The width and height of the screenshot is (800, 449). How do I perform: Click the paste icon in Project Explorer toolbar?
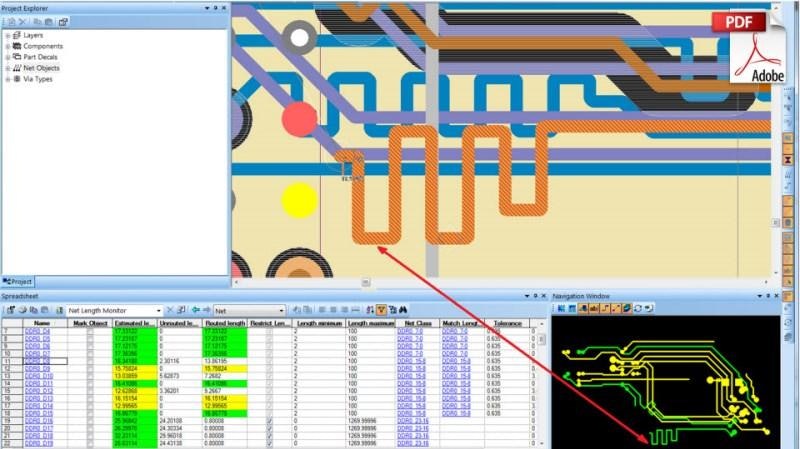pyautogui.click(x=48, y=22)
